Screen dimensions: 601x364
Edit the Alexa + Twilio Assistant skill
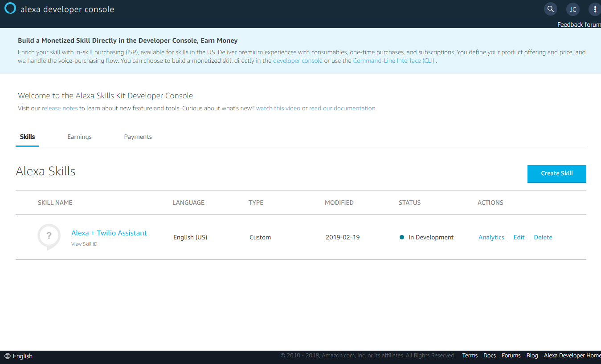coord(519,237)
